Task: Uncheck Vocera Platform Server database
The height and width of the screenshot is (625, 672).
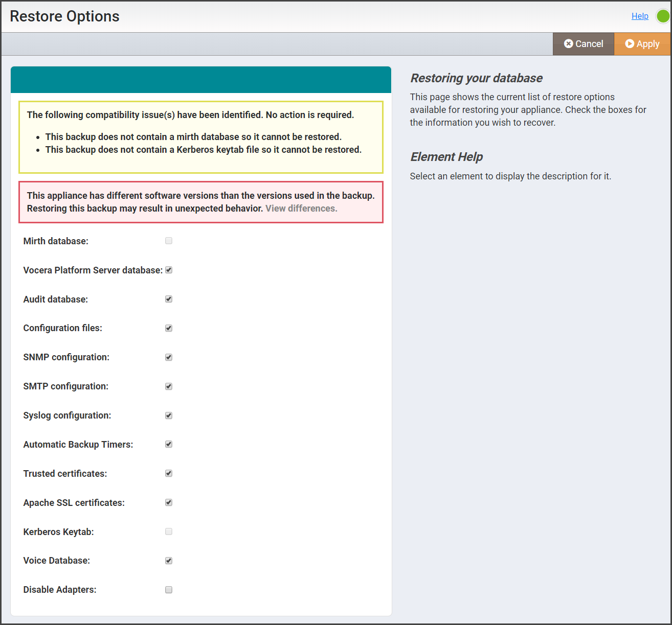Action: pyautogui.click(x=168, y=270)
